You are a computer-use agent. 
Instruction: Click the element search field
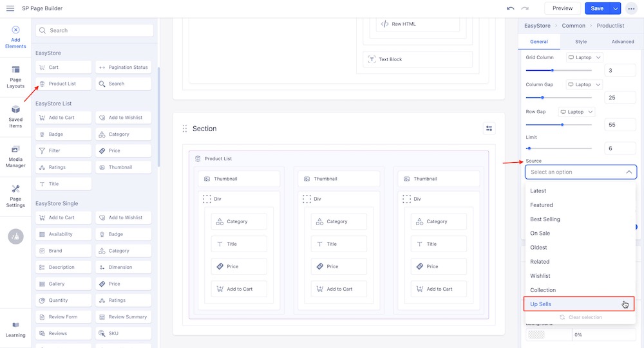pyautogui.click(x=95, y=30)
